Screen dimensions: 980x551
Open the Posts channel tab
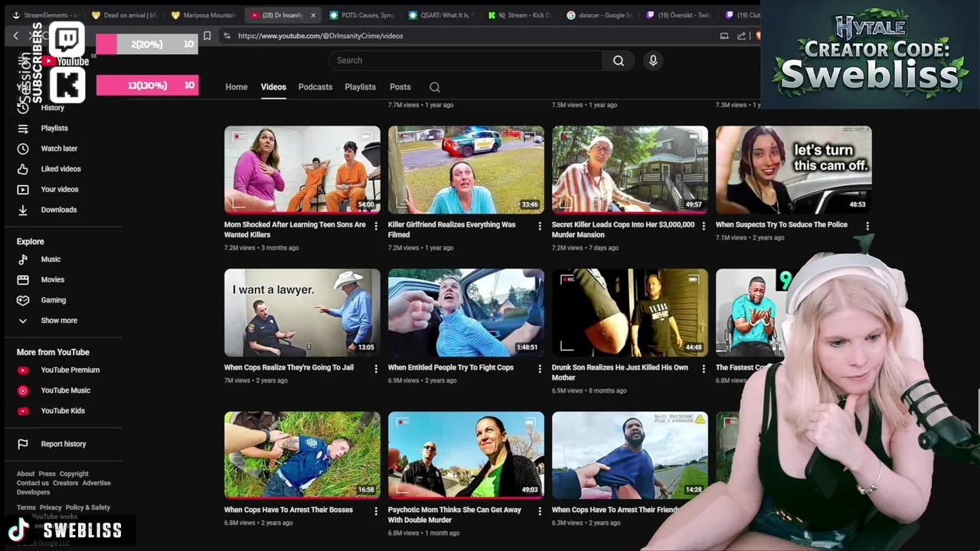(400, 87)
